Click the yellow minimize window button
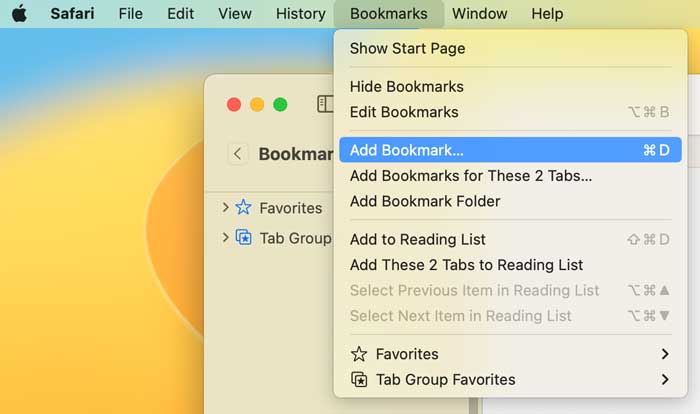 point(257,104)
